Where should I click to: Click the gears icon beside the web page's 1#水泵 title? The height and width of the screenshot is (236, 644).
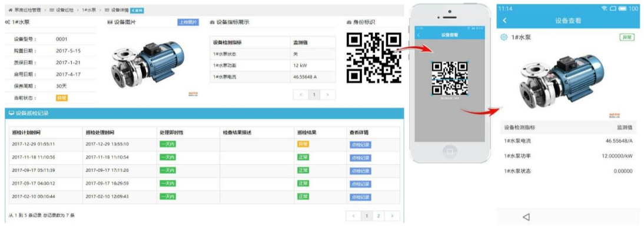(7, 22)
